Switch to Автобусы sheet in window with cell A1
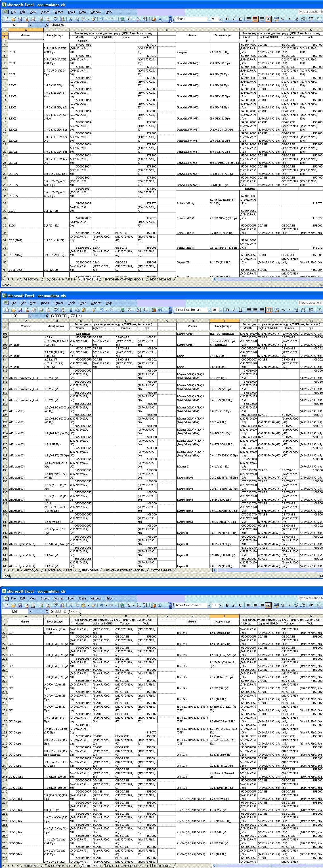Image resolution: width=323 pixels, height=868 pixels. [x=31, y=279]
